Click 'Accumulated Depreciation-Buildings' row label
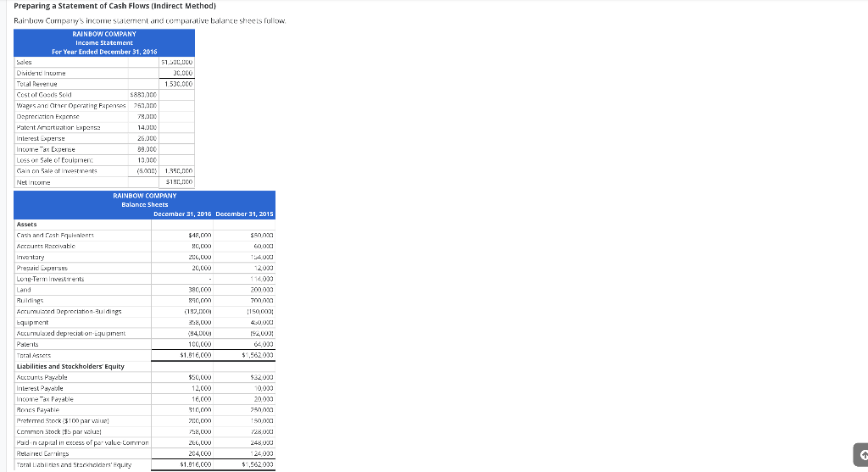Viewport: 868px width, 472px height. 70,312
